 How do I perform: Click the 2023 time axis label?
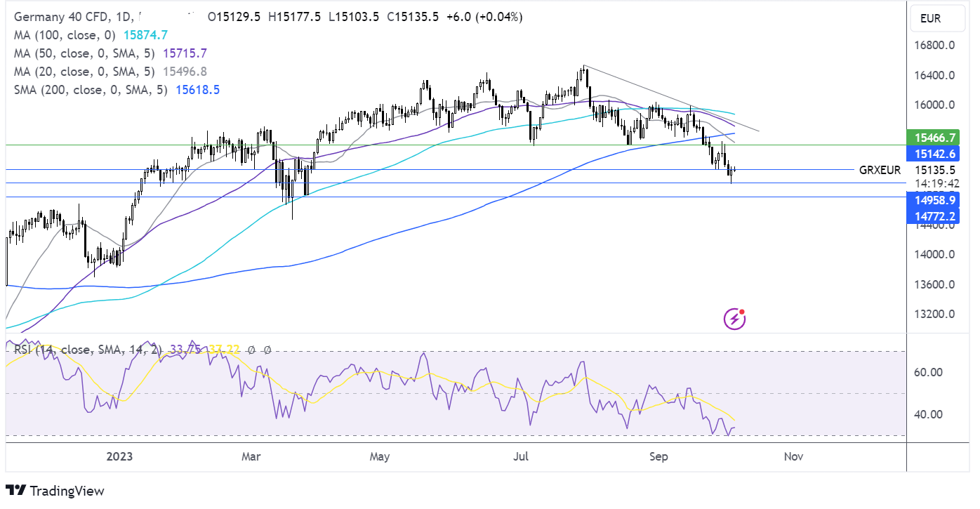pyautogui.click(x=119, y=456)
